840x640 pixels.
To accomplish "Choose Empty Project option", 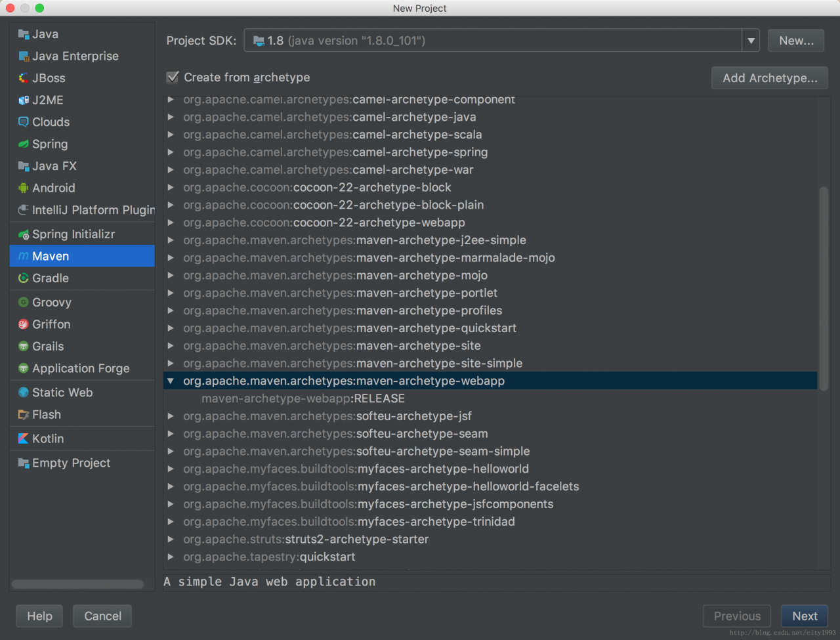I will coord(82,463).
